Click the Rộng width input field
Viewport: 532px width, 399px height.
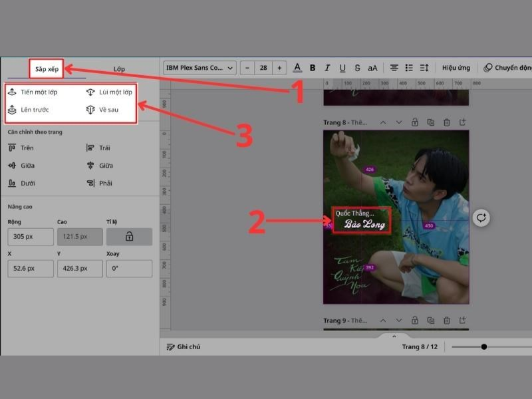pos(31,237)
